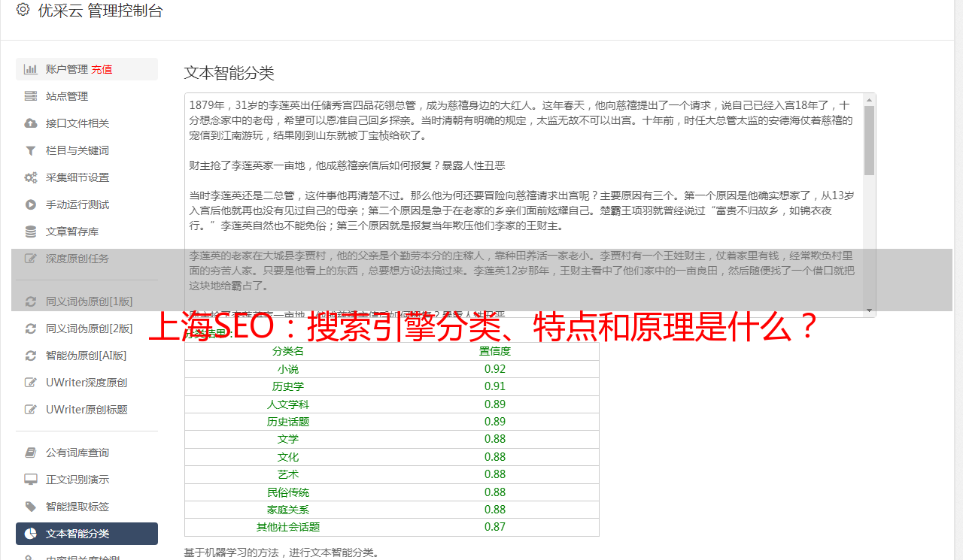Select the 艺术 category cell
The image size is (963, 560).
point(288,474)
